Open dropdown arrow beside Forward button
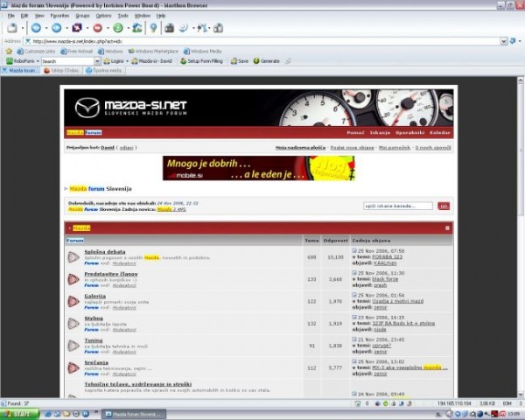 66,28
